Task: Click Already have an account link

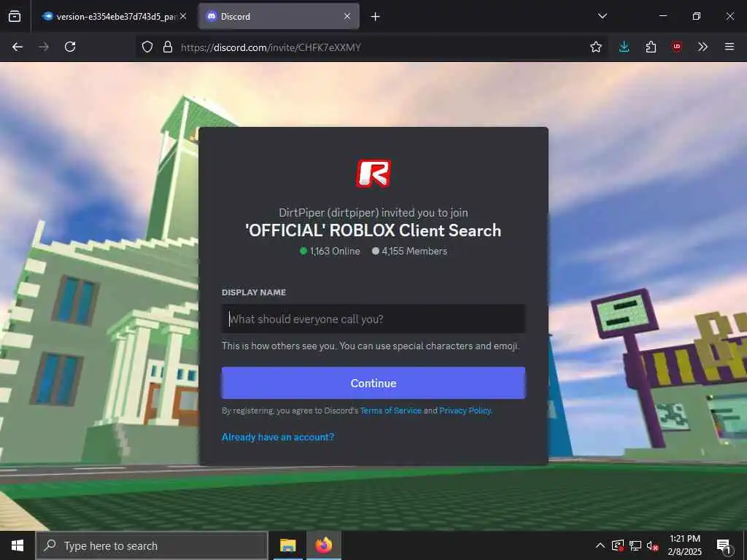Action: [278, 437]
